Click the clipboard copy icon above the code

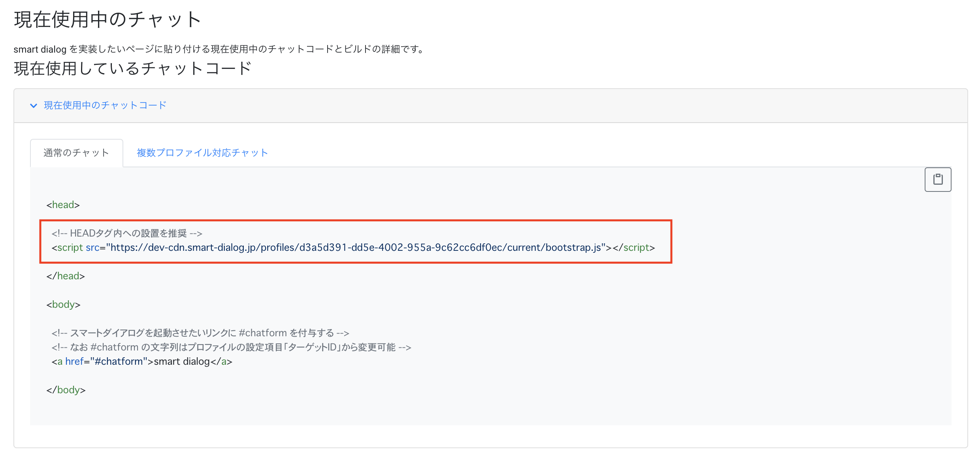[938, 179]
